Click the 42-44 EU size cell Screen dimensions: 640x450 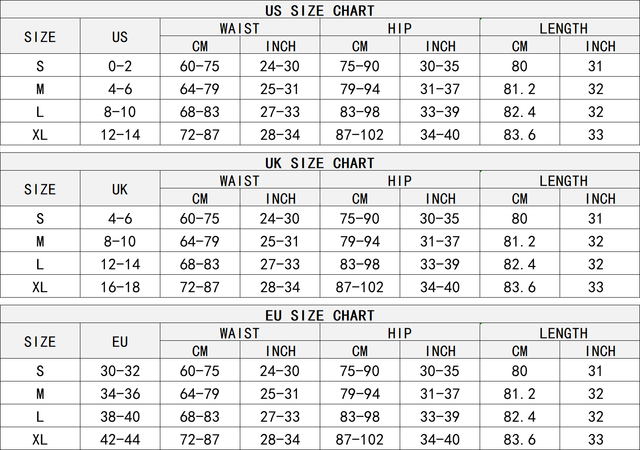[x=120, y=440]
